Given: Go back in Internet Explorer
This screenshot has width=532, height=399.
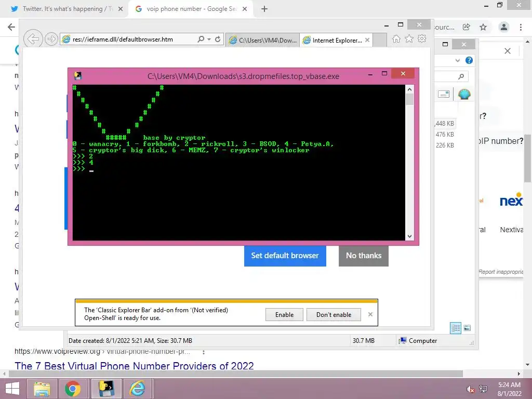Looking at the screenshot, I should click(33, 39).
